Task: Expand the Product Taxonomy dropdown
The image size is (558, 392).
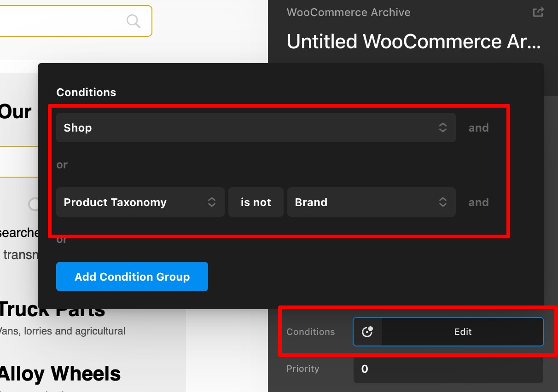Action: point(140,202)
